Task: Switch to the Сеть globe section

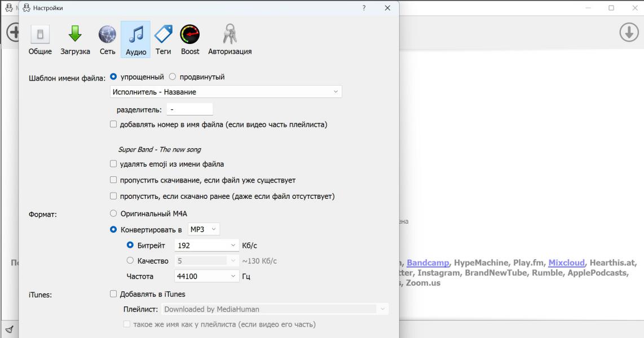Action: click(107, 39)
